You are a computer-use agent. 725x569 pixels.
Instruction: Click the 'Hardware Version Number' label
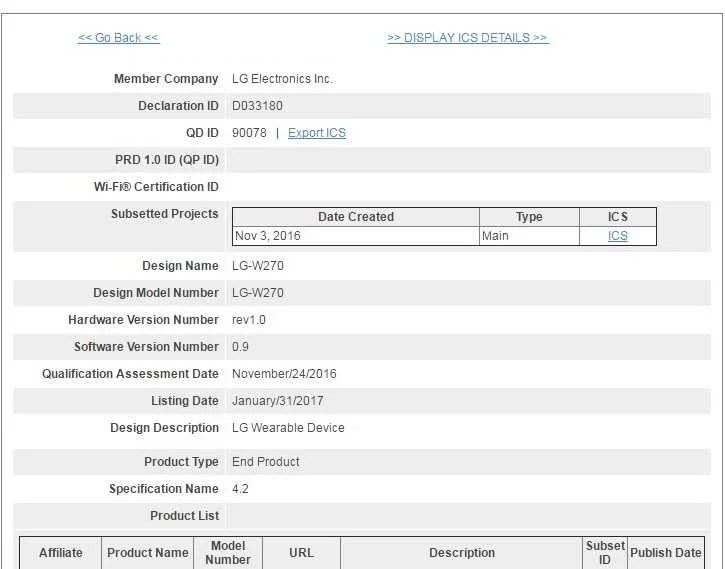[143, 320]
